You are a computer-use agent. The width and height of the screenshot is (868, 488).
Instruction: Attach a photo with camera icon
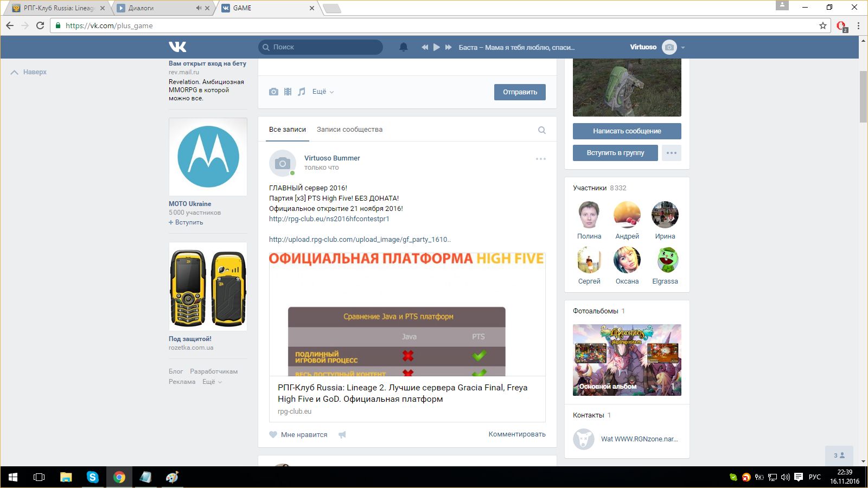(x=273, y=92)
